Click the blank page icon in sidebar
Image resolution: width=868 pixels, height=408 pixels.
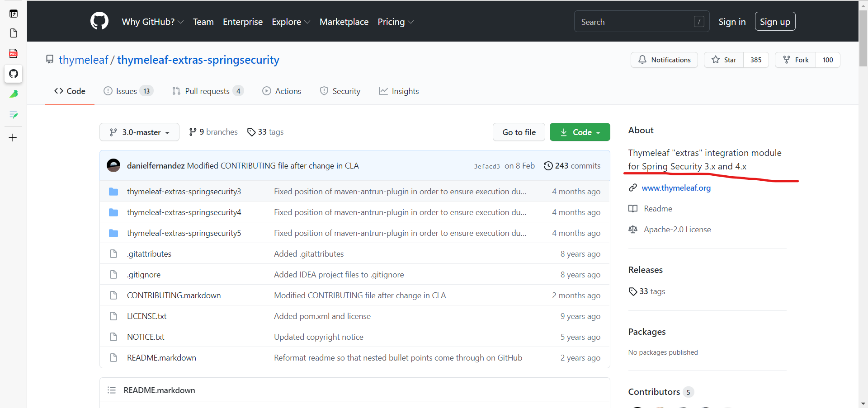click(14, 33)
